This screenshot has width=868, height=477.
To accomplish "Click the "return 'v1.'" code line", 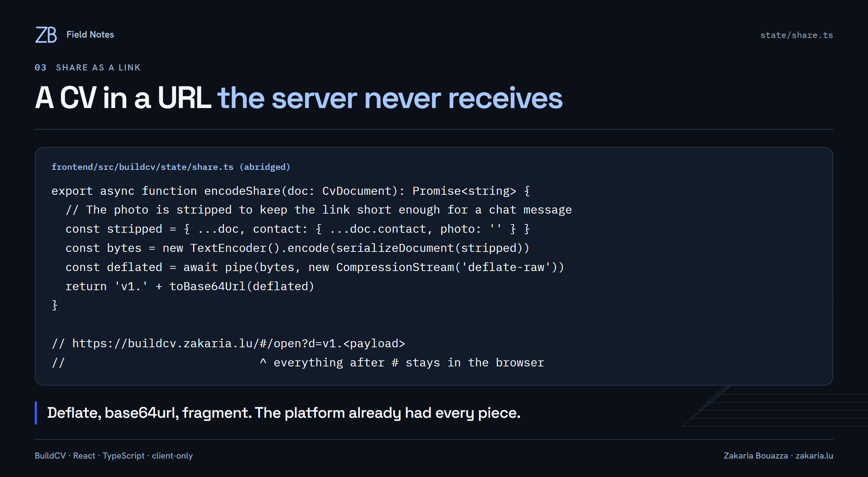I will [x=190, y=287].
